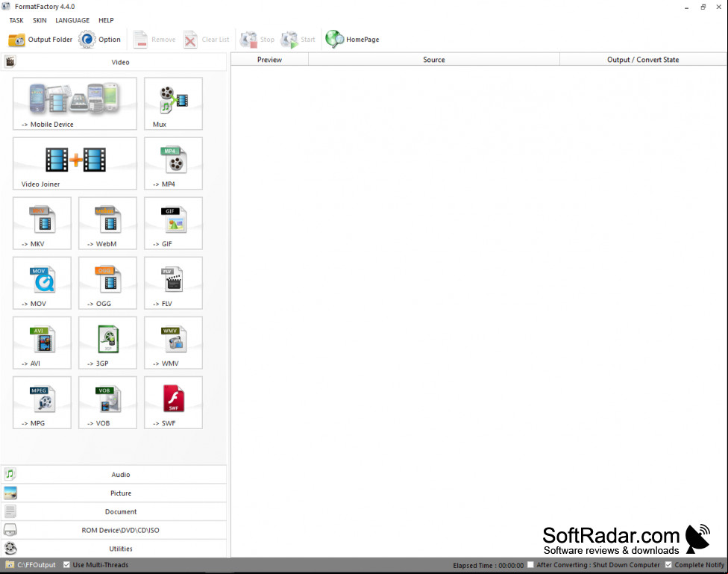Open the HELP menu
Image resolution: width=728 pixels, height=574 pixels.
tap(106, 20)
